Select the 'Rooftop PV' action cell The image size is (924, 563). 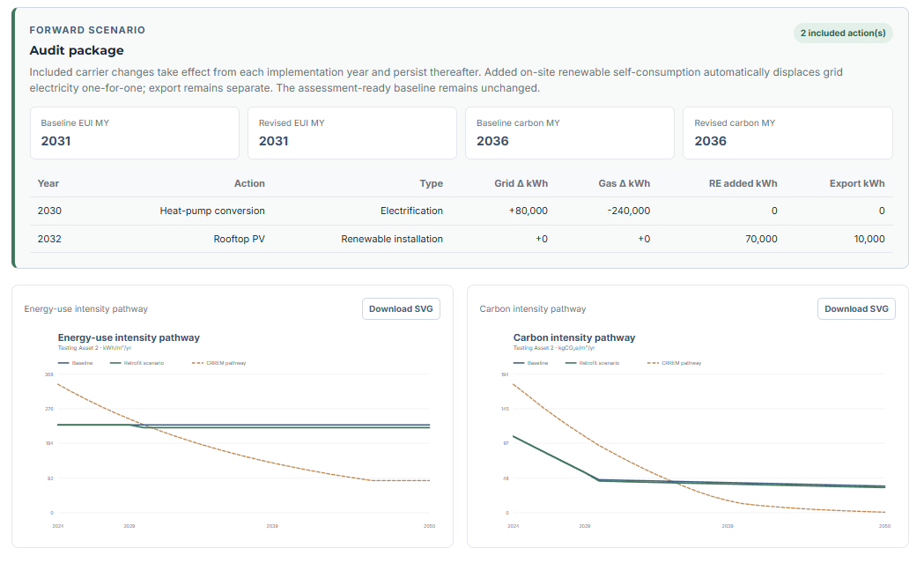(240, 239)
